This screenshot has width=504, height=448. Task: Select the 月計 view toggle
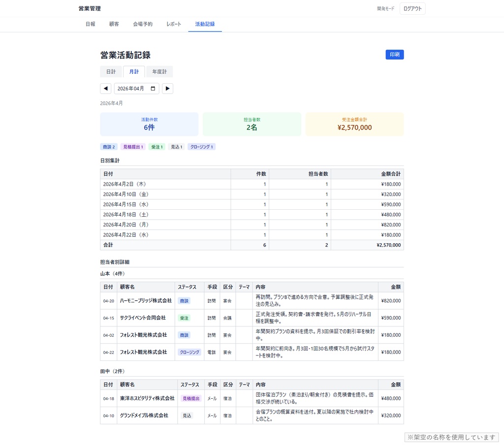[x=134, y=71]
